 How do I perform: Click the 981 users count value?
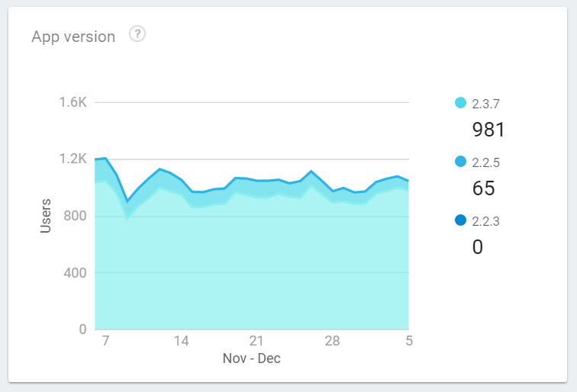pos(488,129)
